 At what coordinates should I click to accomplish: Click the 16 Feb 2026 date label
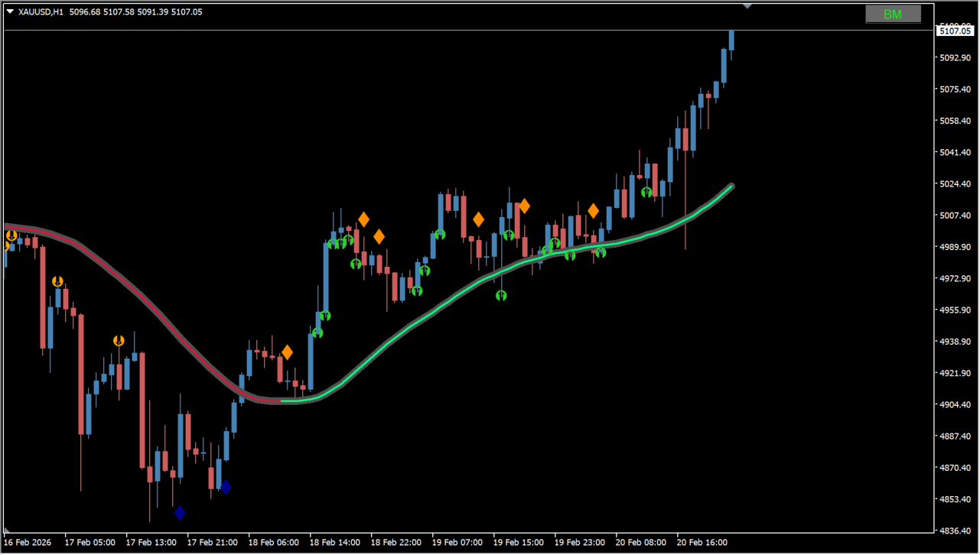[28, 543]
